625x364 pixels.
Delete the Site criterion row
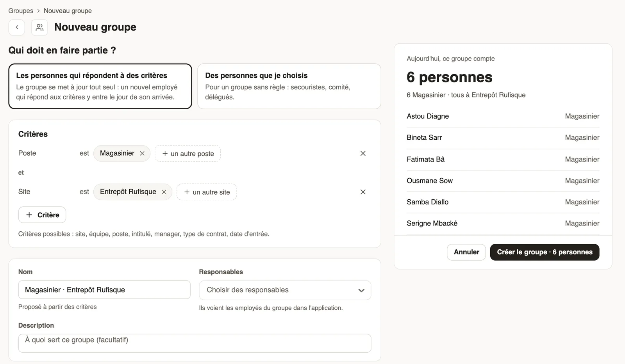[x=363, y=192]
